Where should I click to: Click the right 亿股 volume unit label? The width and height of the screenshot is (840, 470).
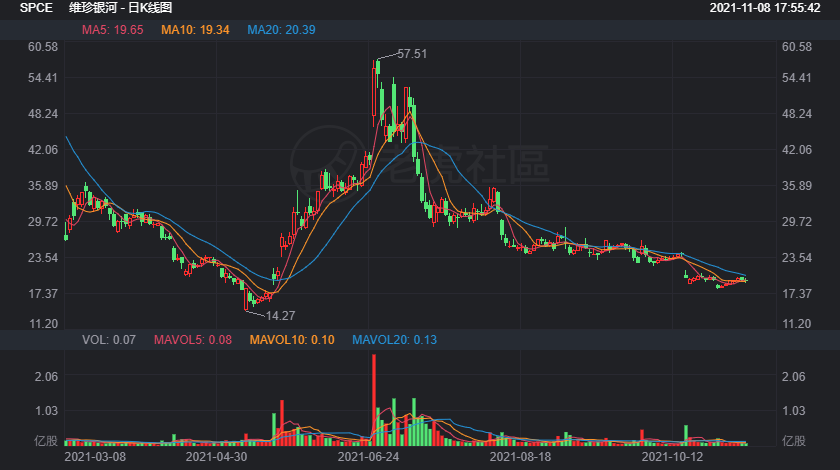(793, 441)
